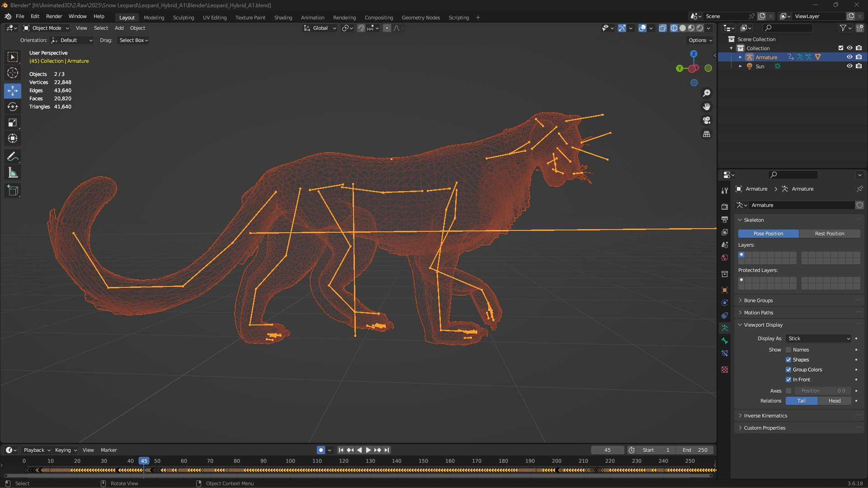Choose the Add Cube tool
868x488 pixels.
point(13,191)
